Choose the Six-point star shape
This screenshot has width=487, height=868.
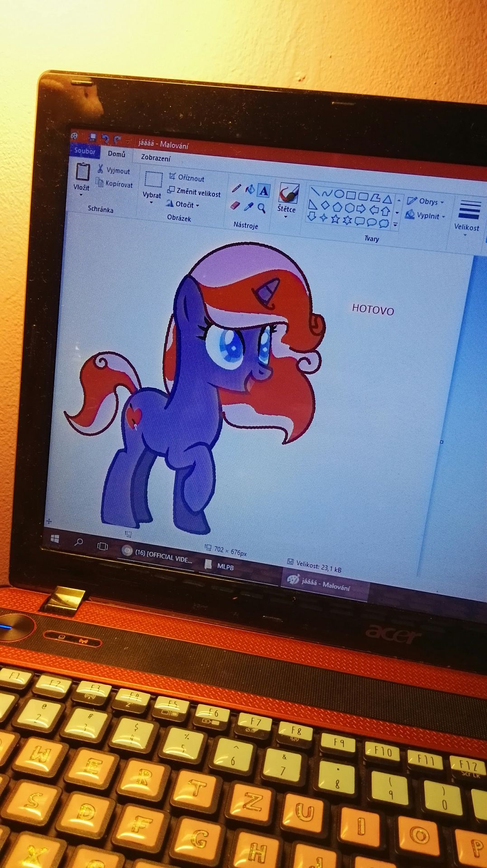pyautogui.click(x=347, y=220)
